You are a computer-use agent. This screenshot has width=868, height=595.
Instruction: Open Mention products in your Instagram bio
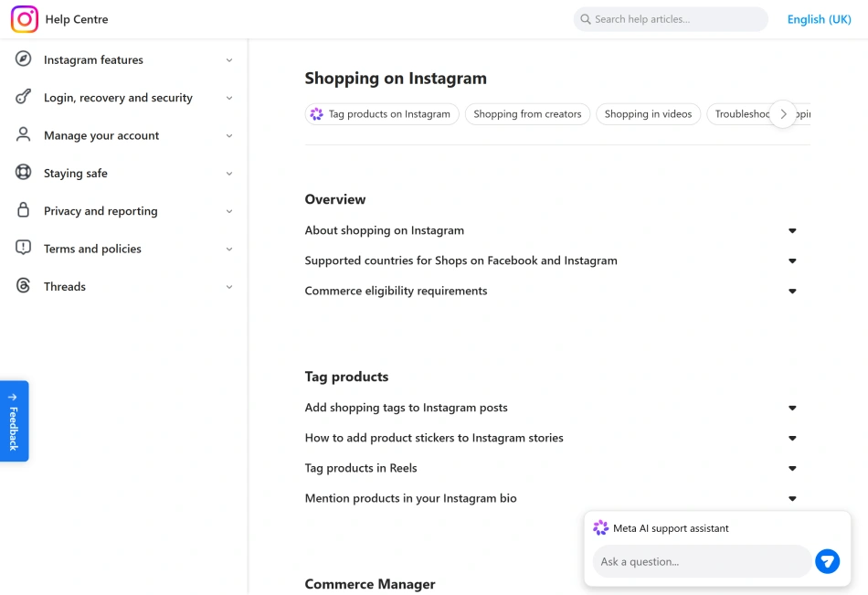point(410,498)
